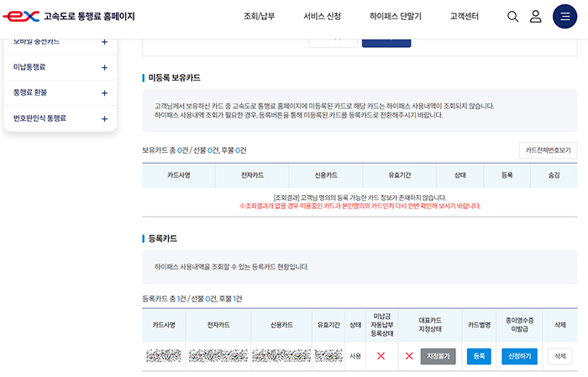Open the search magnifier icon
The height and width of the screenshot is (377, 588).
pos(513,16)
